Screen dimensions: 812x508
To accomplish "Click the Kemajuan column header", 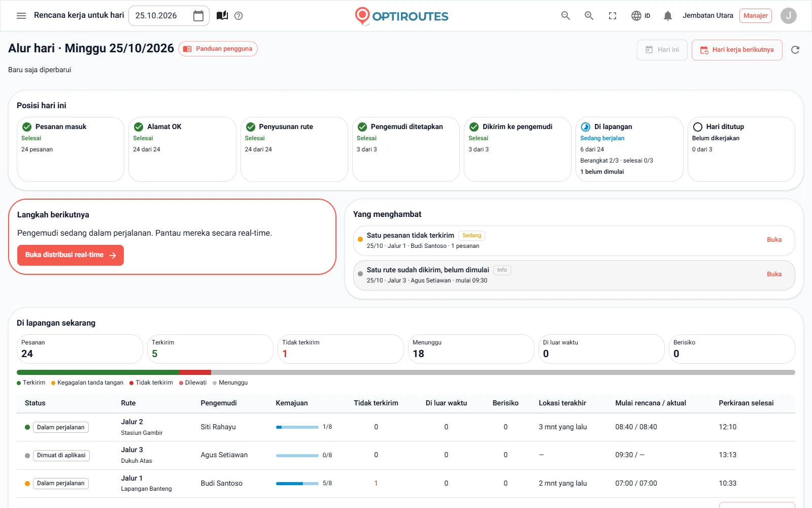I will click(x=292, y=403).
